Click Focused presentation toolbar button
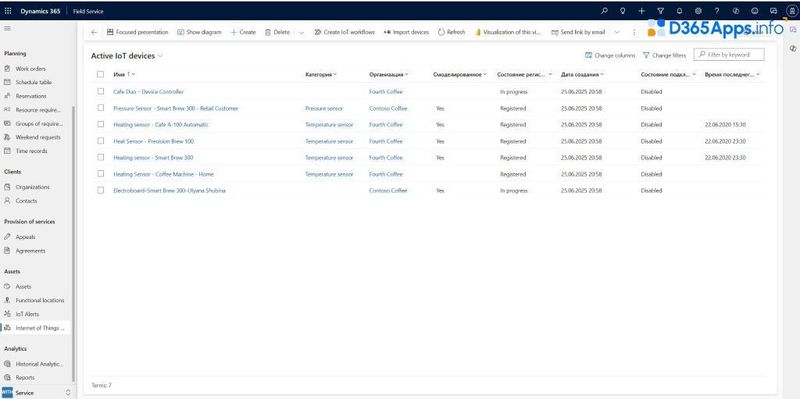Image resolution: width=800 pixels, height=399 pixels. tap(137, 32)
